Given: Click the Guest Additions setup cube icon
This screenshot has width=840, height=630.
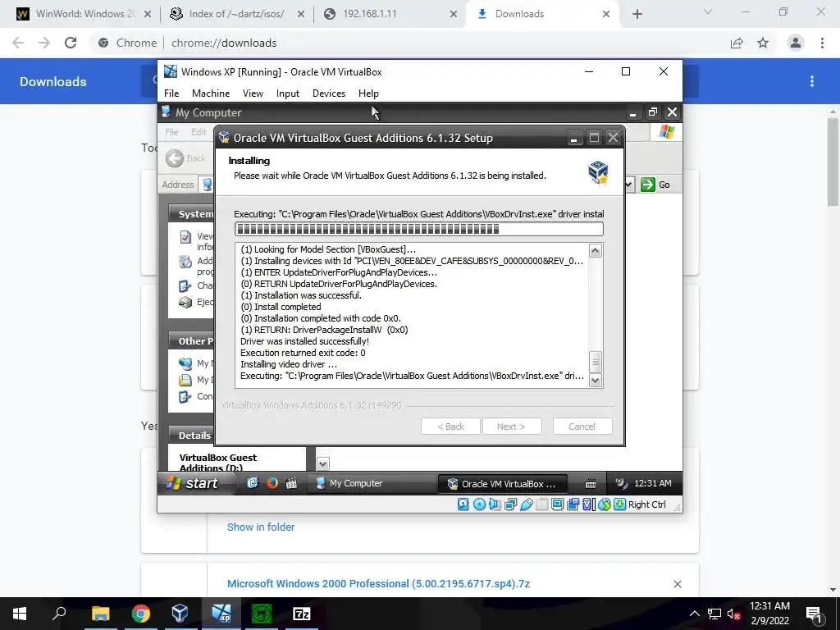Looking at the screenshot, I should click(598, 172).
